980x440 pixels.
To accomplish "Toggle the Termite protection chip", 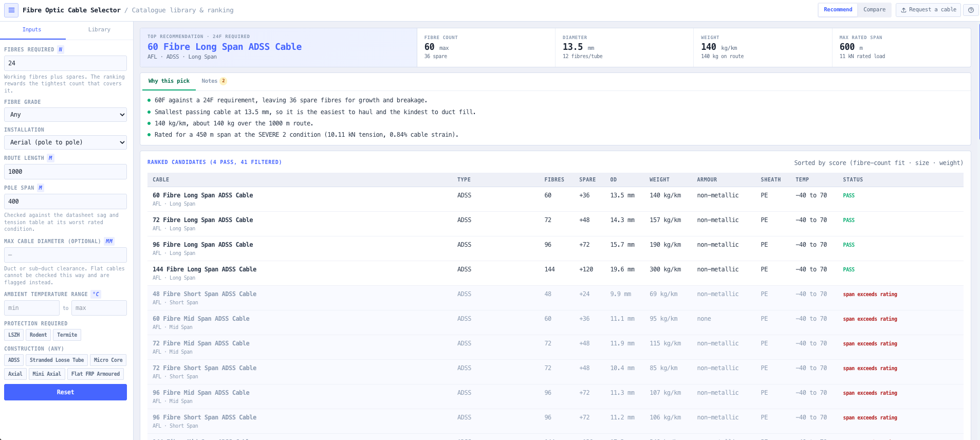I will 67,335.
